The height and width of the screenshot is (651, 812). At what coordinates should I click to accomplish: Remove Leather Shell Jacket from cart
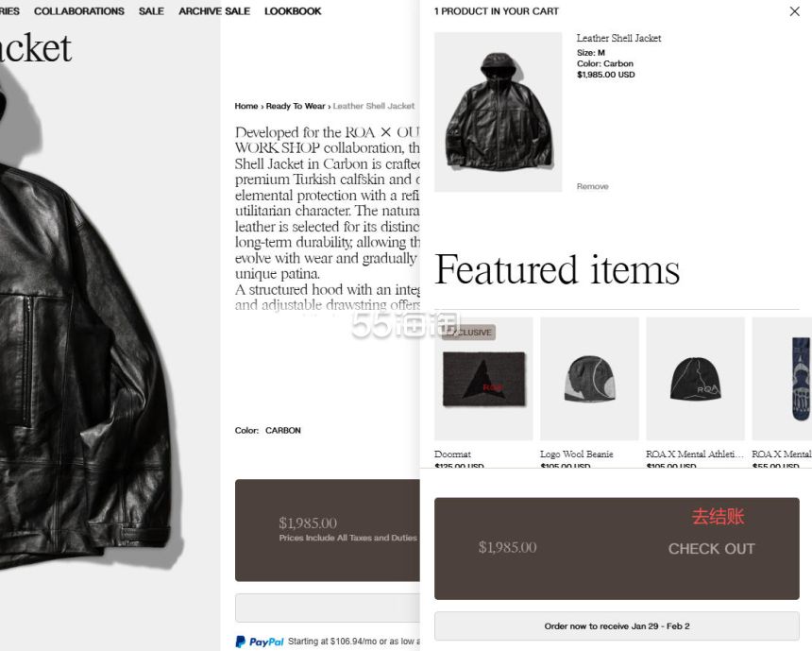pyautogui.click(x=592, y=186)
